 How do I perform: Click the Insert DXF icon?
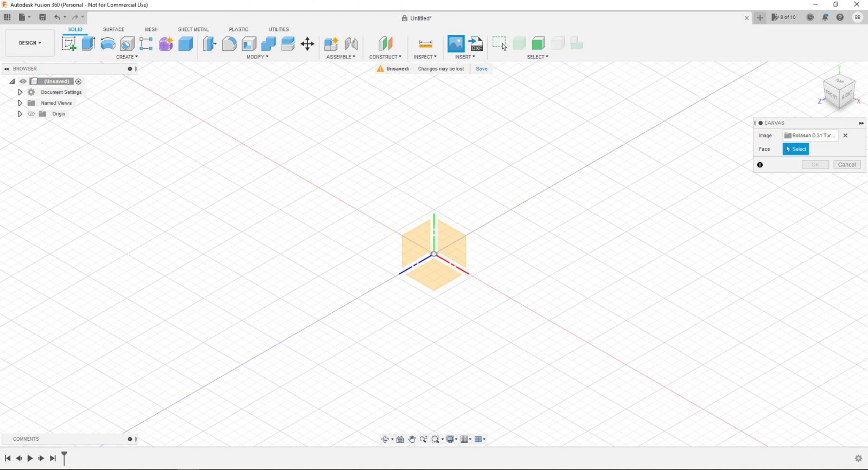pyautogui.click(x=476, y=44)
